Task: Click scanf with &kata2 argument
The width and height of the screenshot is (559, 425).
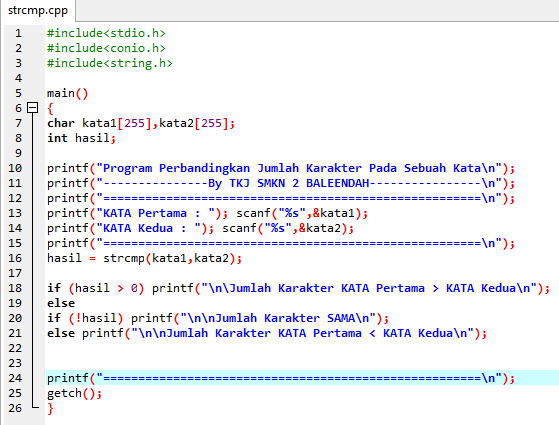Action: pos(288,228)
